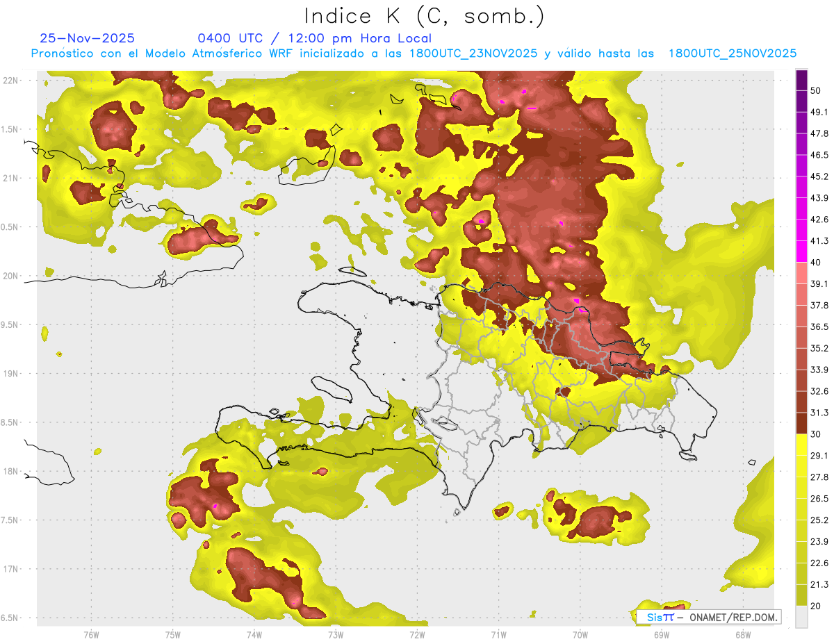Viewport: 834px width, 644px height.
Task: Pick the gray swatch below 20
Action: (801, 616)
